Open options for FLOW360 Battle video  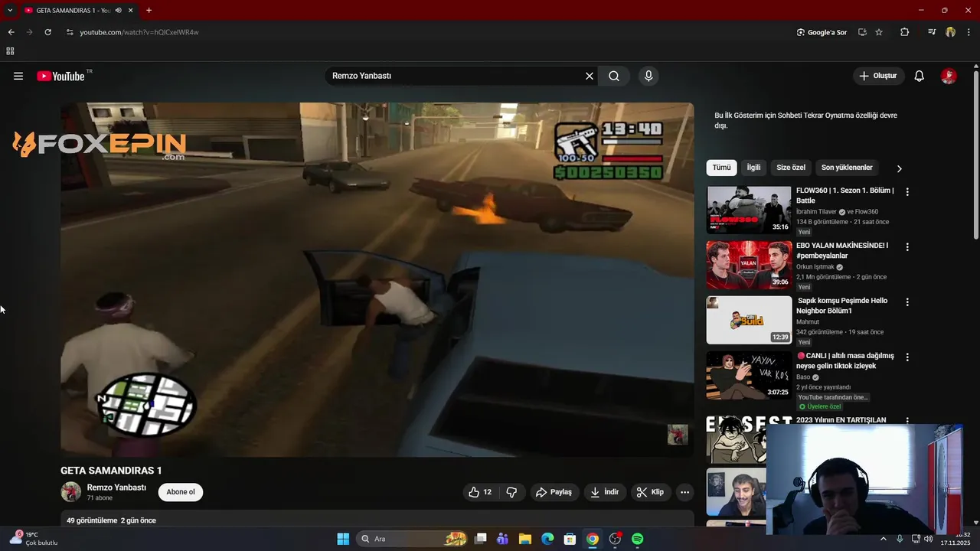tap(907, 192)
